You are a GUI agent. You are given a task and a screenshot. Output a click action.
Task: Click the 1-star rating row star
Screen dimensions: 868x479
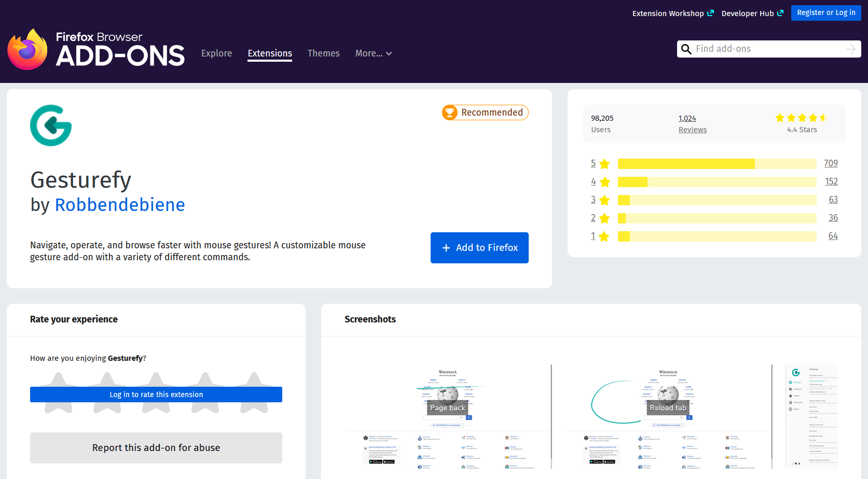tap(604, 236)
